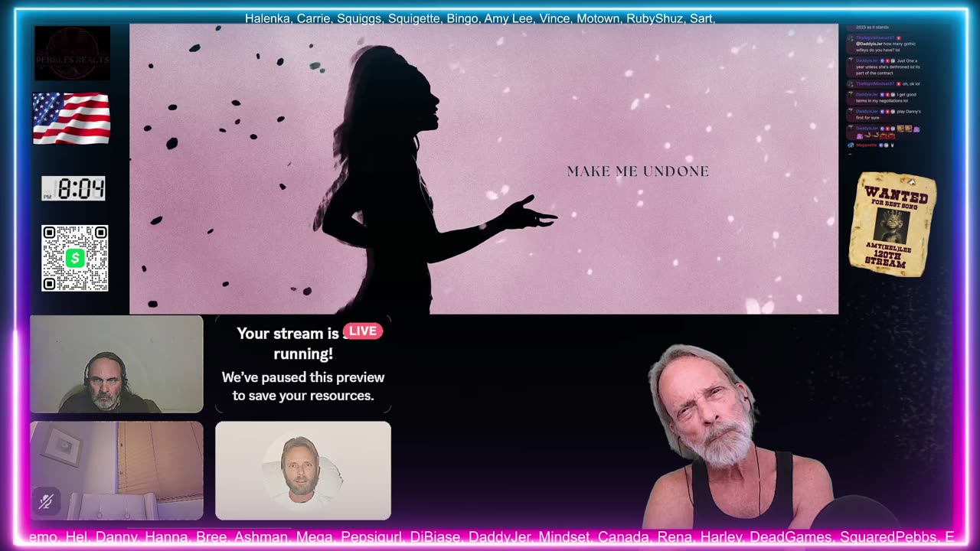Click the red LIVE badge
Image resolution: width=980 pixels, height=551 pixels.
coord(362,331)
